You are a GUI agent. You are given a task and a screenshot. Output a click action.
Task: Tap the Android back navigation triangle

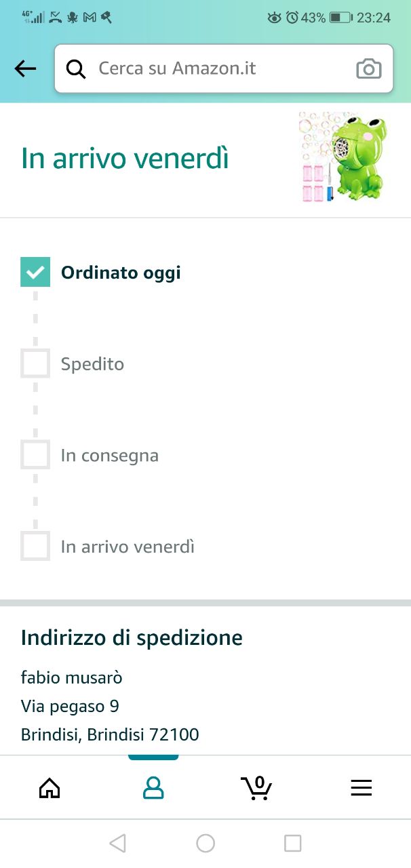tap(117, 843)
